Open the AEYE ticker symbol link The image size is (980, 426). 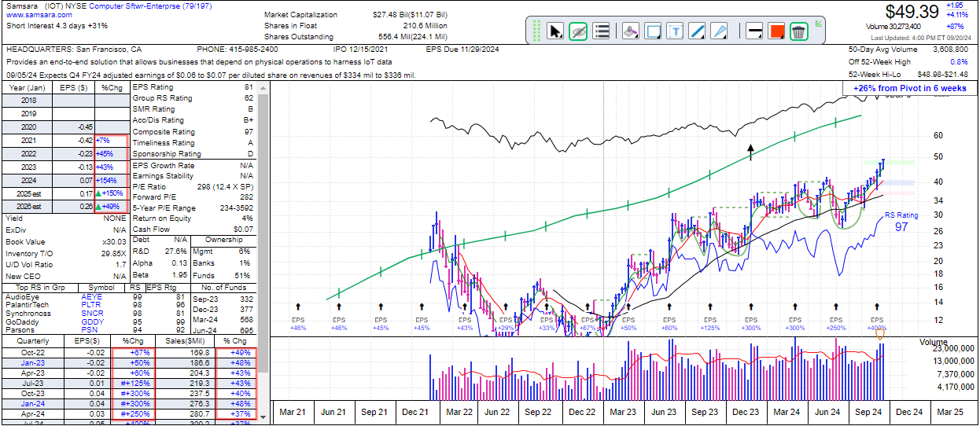[91, 297]
